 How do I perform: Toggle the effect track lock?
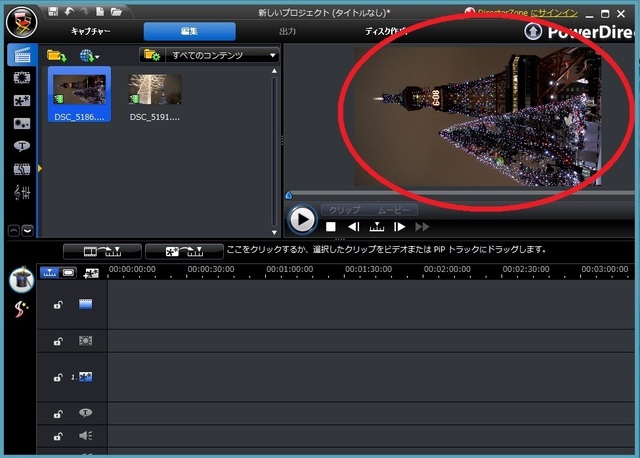(x=58, y=341)
